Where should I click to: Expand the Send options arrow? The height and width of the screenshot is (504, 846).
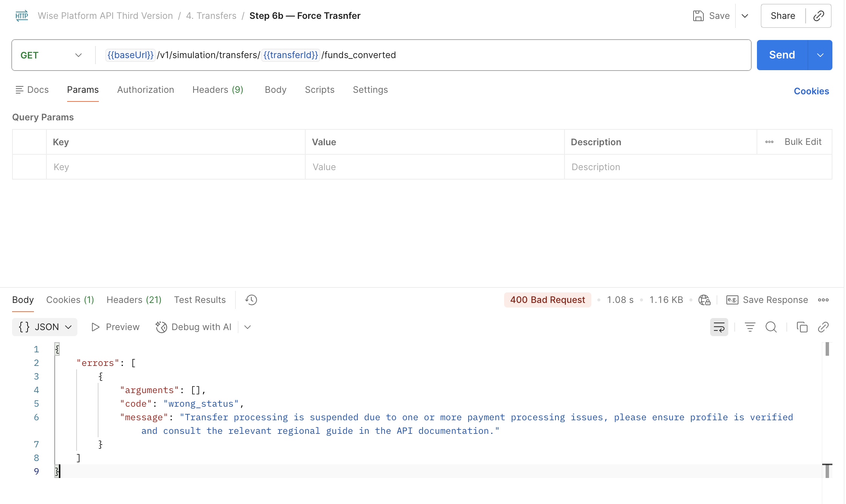(820, 55)
